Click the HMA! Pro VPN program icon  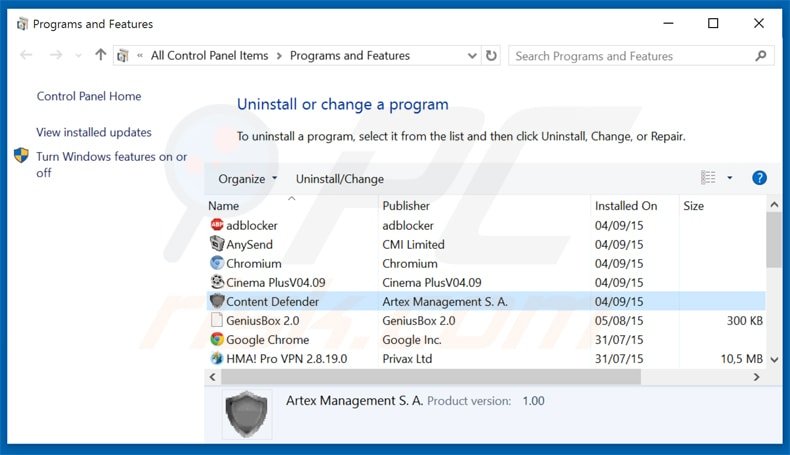217,358
